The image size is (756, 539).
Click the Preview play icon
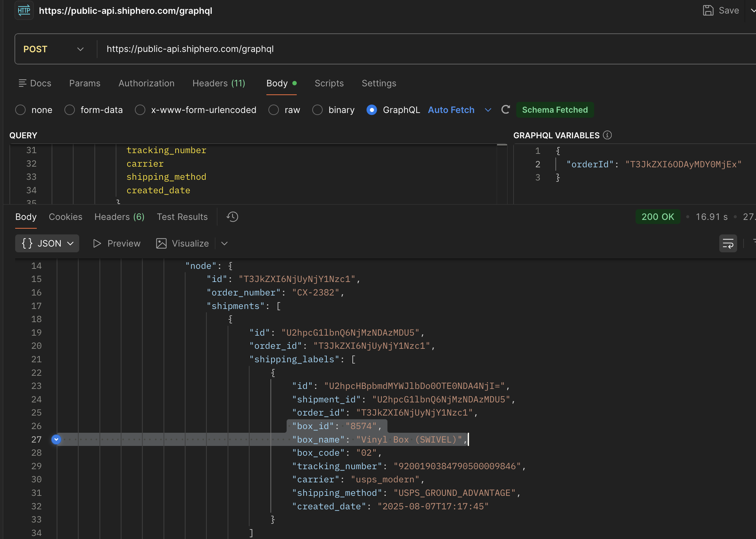97,243
